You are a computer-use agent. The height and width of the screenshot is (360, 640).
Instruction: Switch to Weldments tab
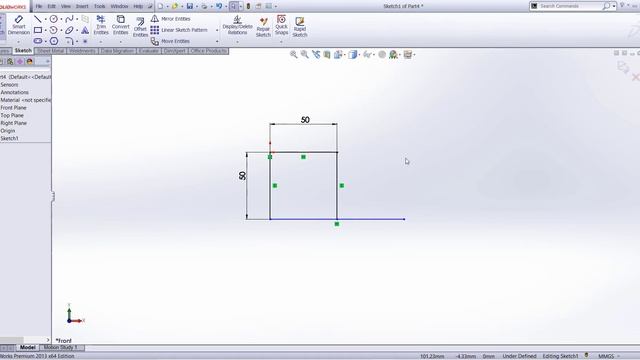[x=82, y=51]
